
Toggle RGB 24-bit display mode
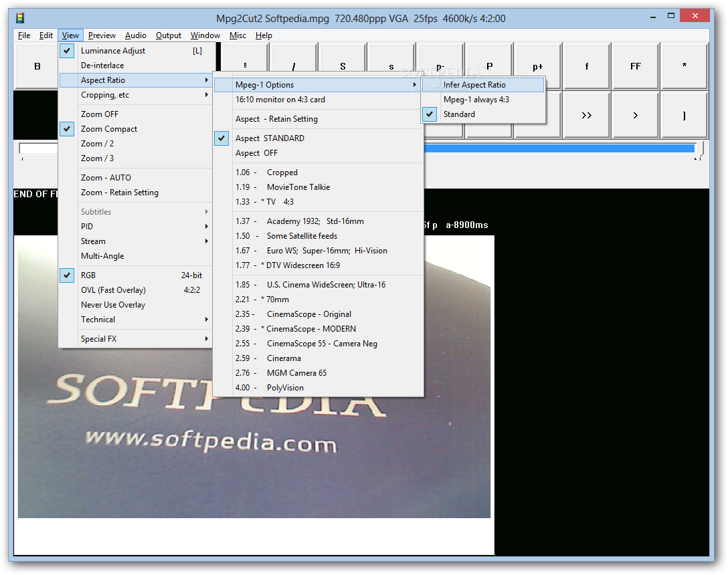tap(136, 275)
